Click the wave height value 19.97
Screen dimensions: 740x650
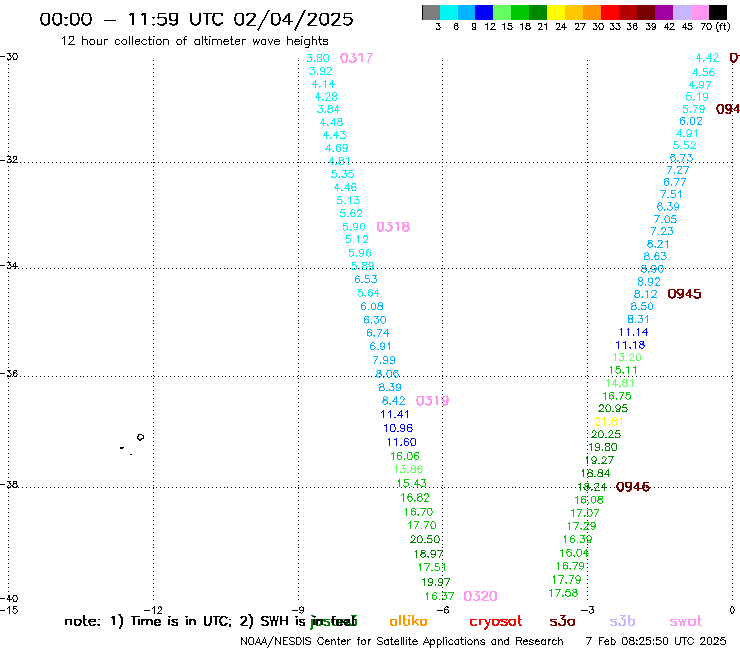click(x=436, y=582)
